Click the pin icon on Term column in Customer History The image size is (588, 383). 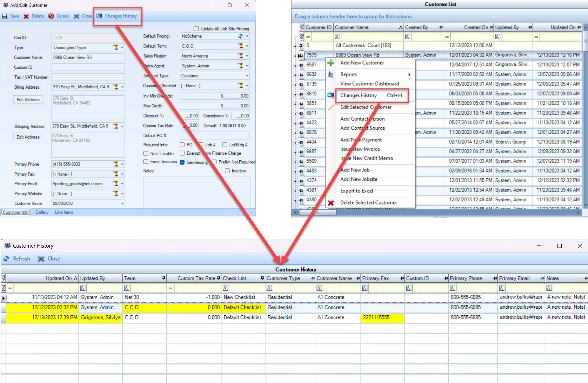[x=163, y=278]
